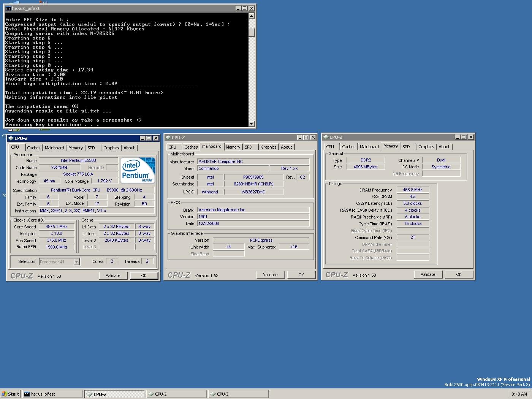Image resolution: width=532 pixels, height=399 pixels.
Task: Click the Intel Pentium E5300 name field
Action: tap(78, 161)
